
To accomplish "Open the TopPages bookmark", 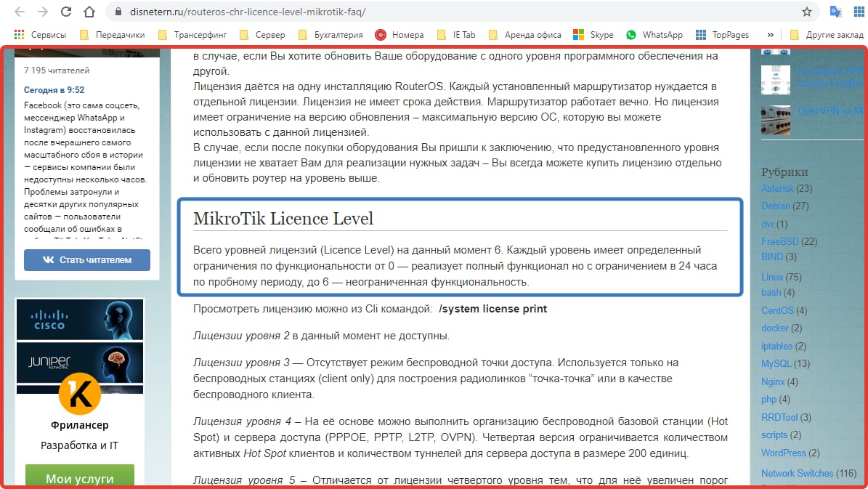I will 723,35.
